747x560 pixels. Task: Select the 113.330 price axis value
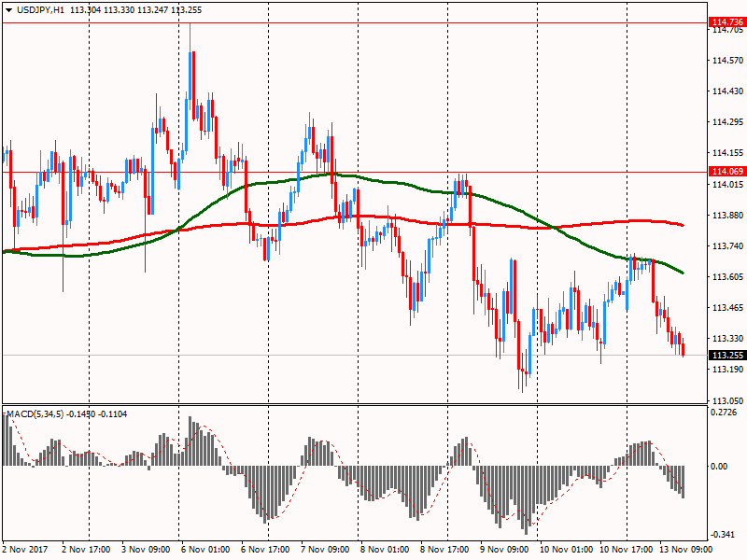tap(728, 339)
